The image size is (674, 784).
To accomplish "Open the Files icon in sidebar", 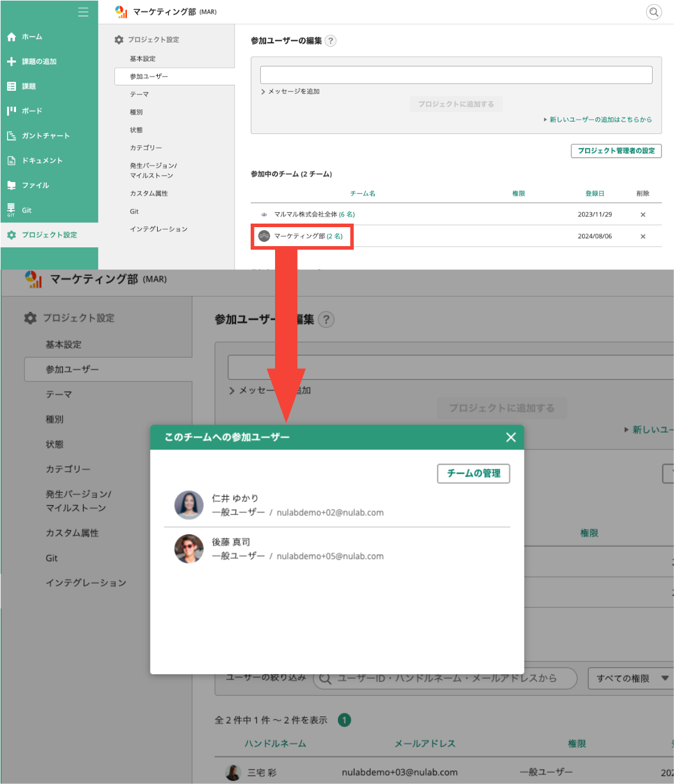I will click(11, 186).
